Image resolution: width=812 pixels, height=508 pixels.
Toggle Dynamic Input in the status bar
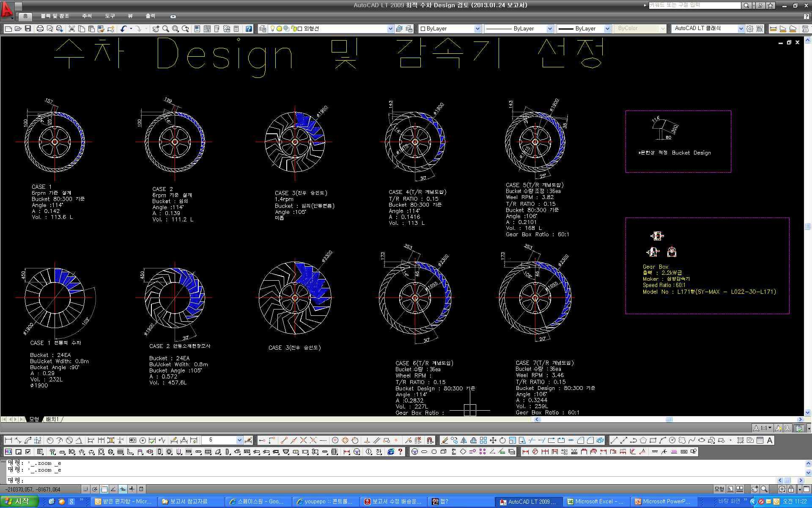tap(123, 489)
